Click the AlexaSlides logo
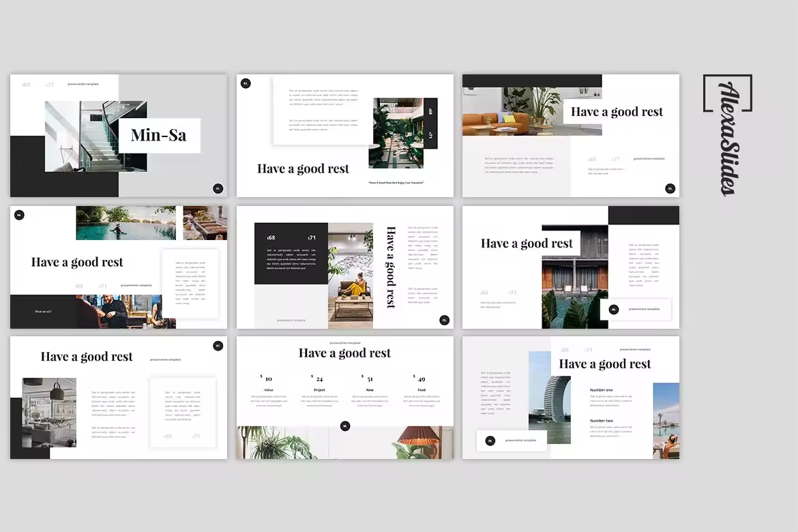Viewport: 798px width, 532px height. [x=727, y=134]
